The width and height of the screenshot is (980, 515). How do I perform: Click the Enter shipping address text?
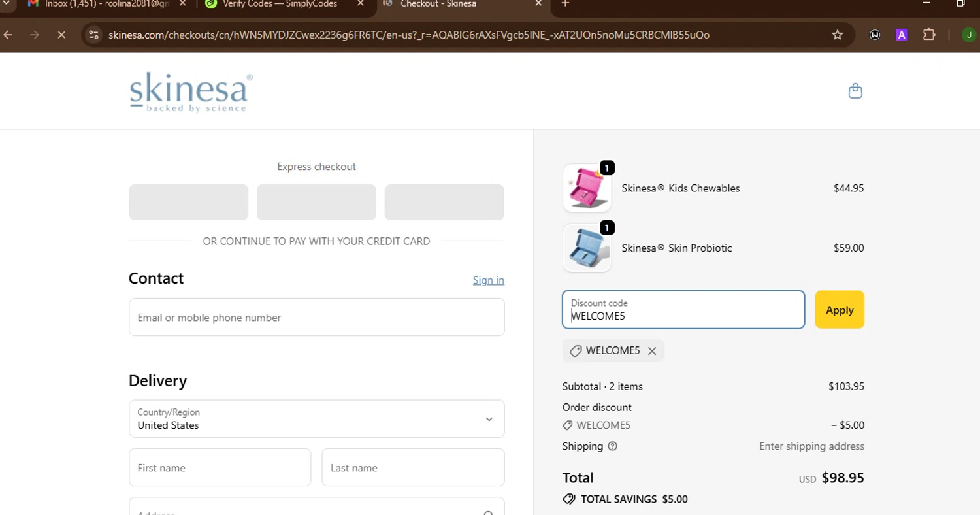(811, 446)
